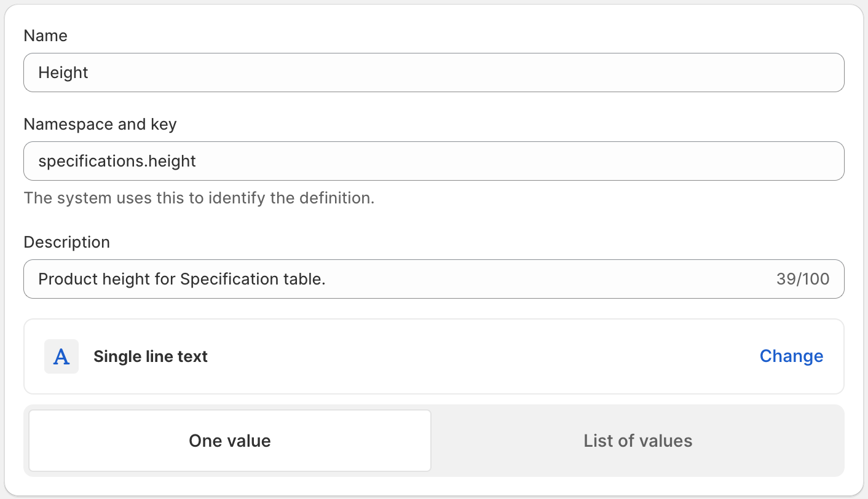The height and width of the screenshot is (499, 868).
Task: Click the Name field containing Height
Action: 433,73
